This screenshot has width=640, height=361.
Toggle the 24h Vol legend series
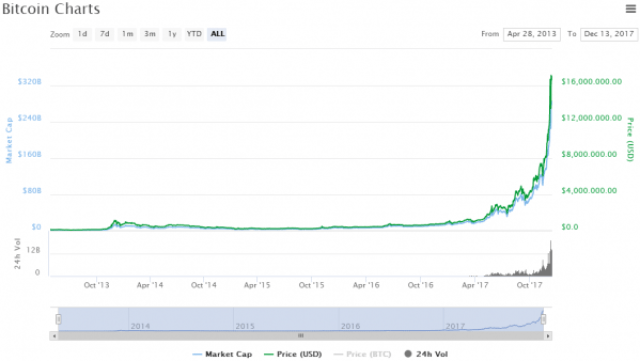426,354
